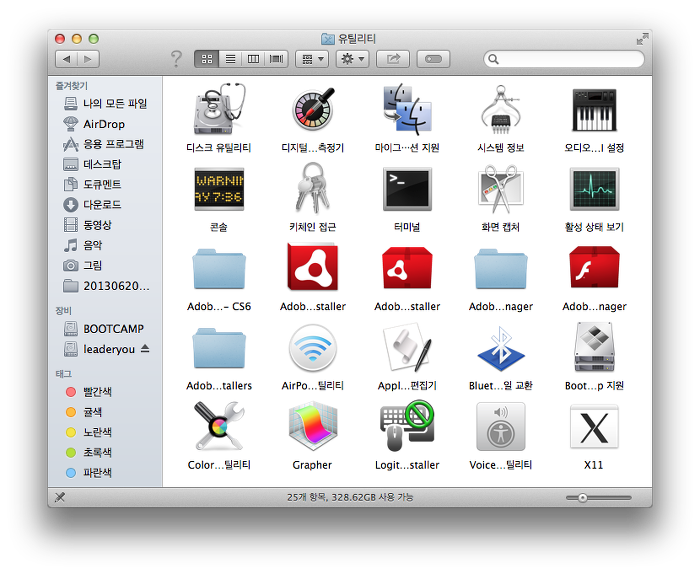Image resolution: width=700 pixels, height=574 pixels.
Task: Open VoiceOver Utility icon
Action: (x=500, y=427)
